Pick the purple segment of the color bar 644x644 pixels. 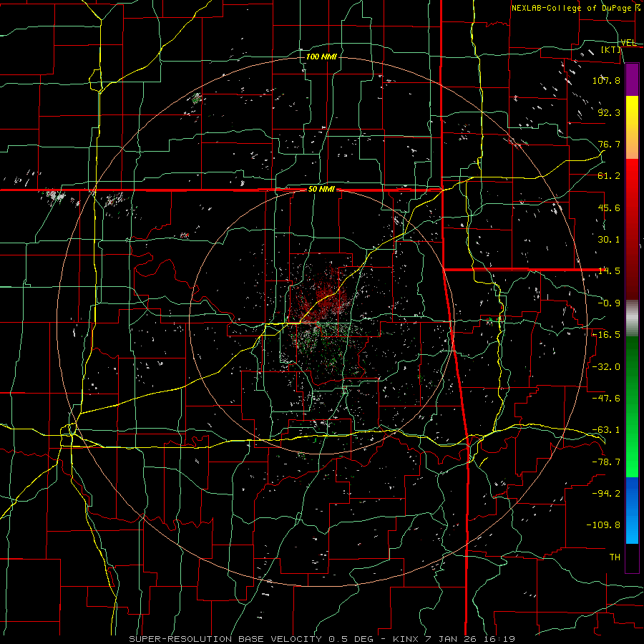pos(632,79)
